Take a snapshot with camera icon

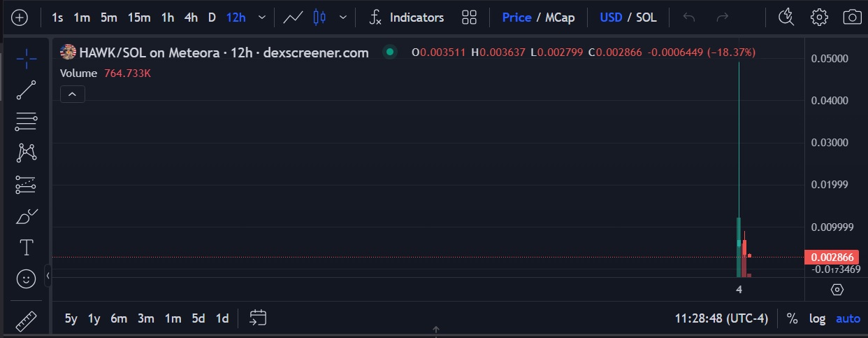pos(852,17)
